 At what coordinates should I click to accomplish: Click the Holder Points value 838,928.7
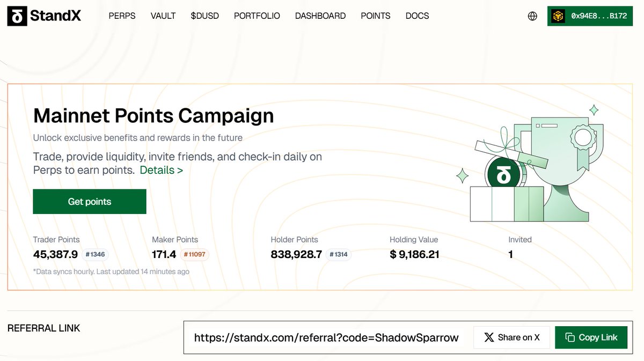(296, 254)
